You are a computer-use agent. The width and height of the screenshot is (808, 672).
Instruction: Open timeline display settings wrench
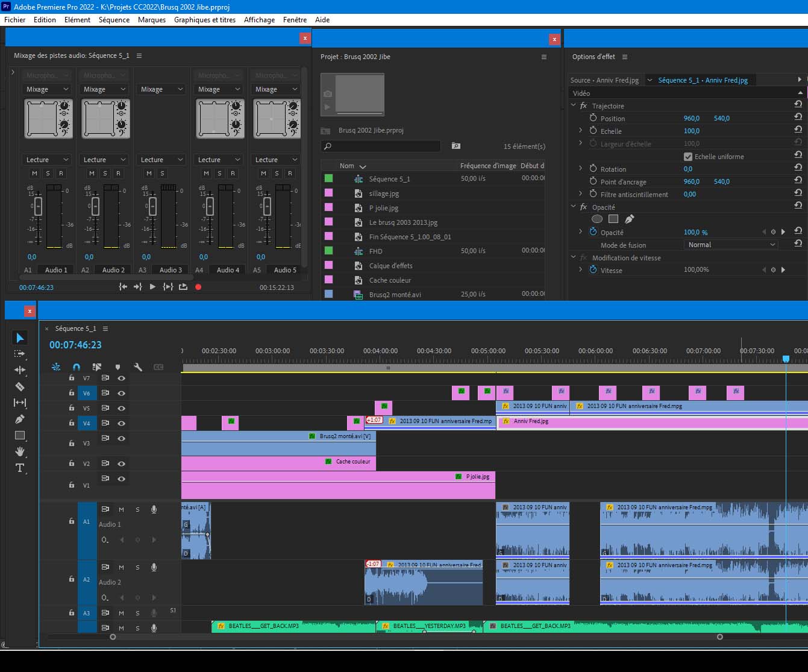coord(138,366)
